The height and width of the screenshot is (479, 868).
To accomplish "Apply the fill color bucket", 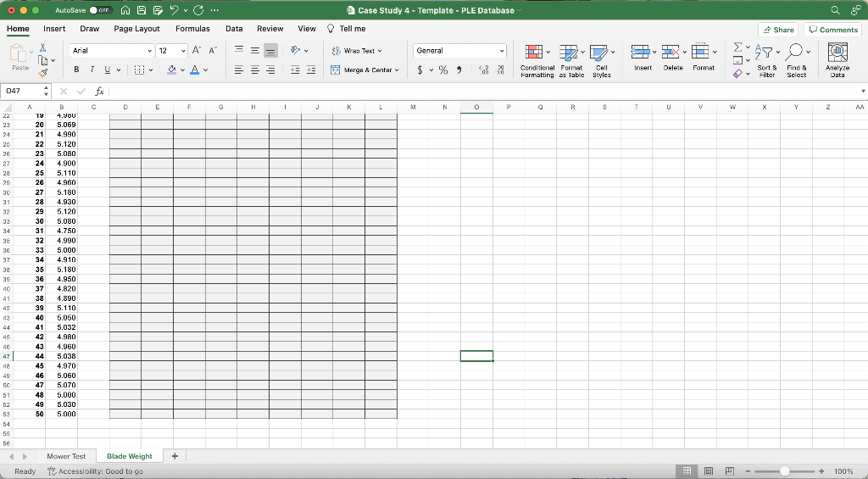I will (x=171, y=70).
